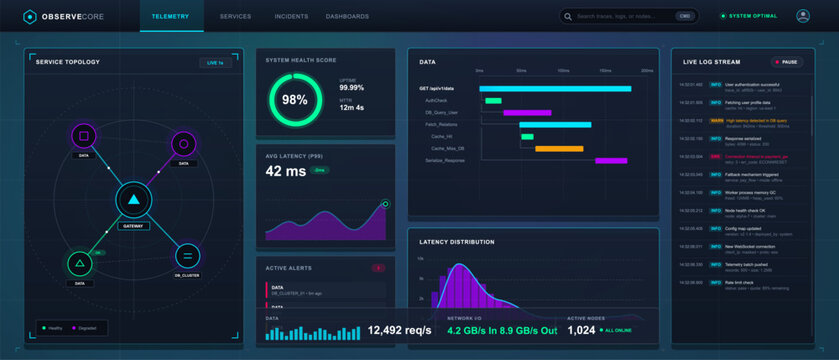Image resolution: width=839 pixels, height=360 pixels.
Task: Click the green System Optimal status dot
Action: point(723,16)
